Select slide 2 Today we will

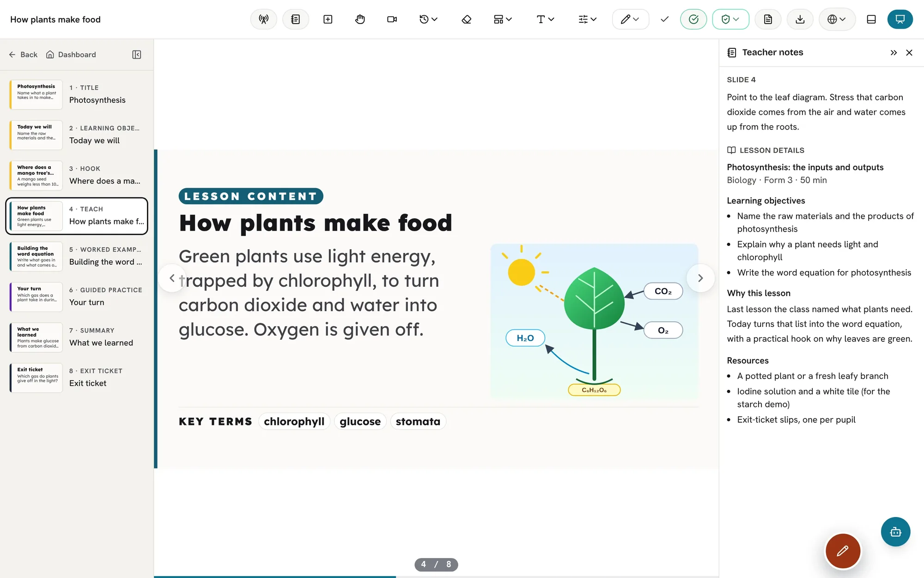[77, 135]
